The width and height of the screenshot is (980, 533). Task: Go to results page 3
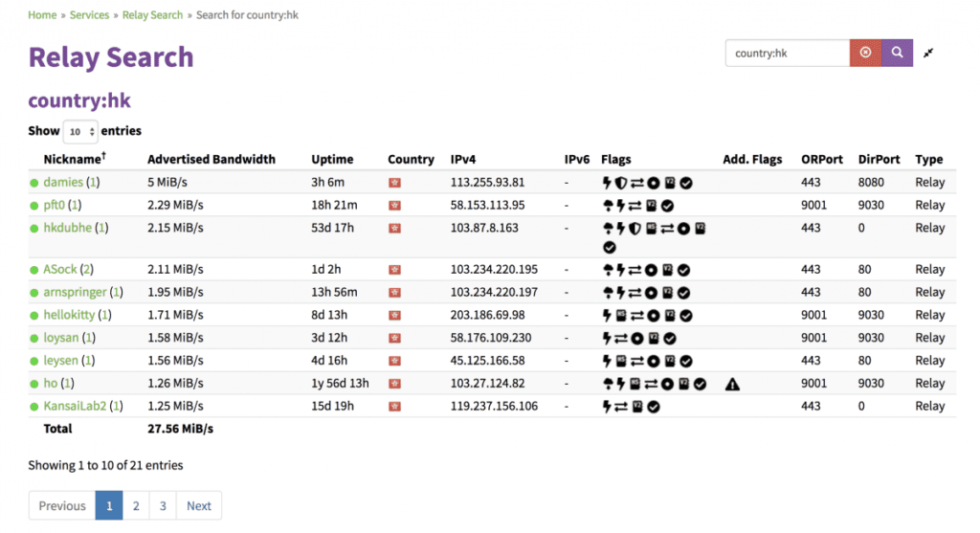[163, 505]
